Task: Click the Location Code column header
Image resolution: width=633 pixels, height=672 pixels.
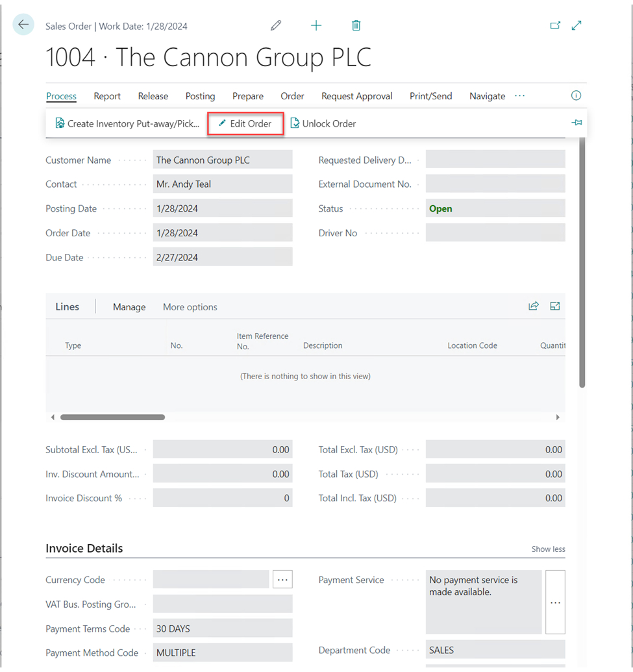Action: point(472,345)
